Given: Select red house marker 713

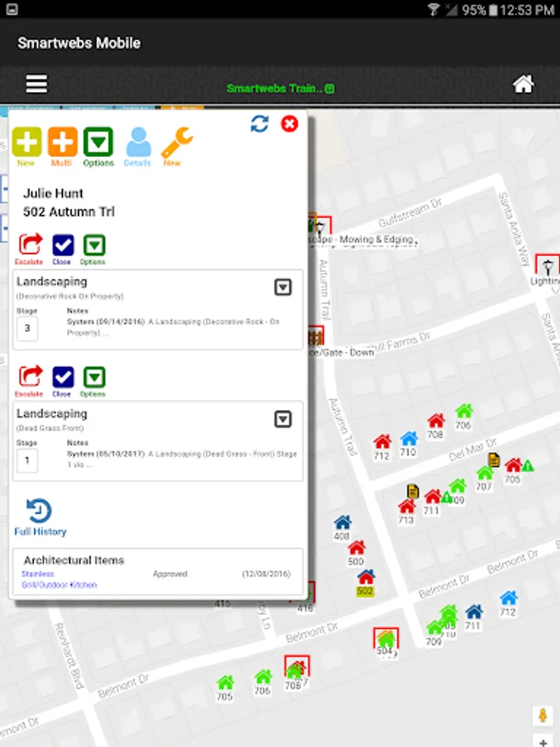Looking at the screenshot, I should point(407,506).
